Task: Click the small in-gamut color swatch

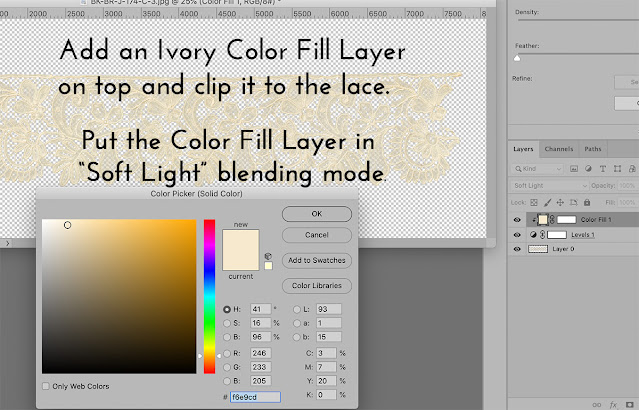Action: (x=268, y=266)
